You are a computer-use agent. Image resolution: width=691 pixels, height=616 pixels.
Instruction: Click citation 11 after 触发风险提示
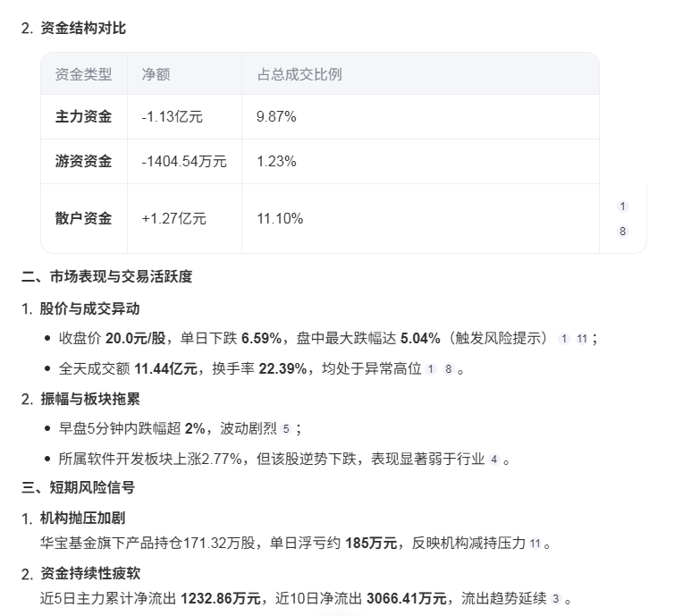pos(582,339)
